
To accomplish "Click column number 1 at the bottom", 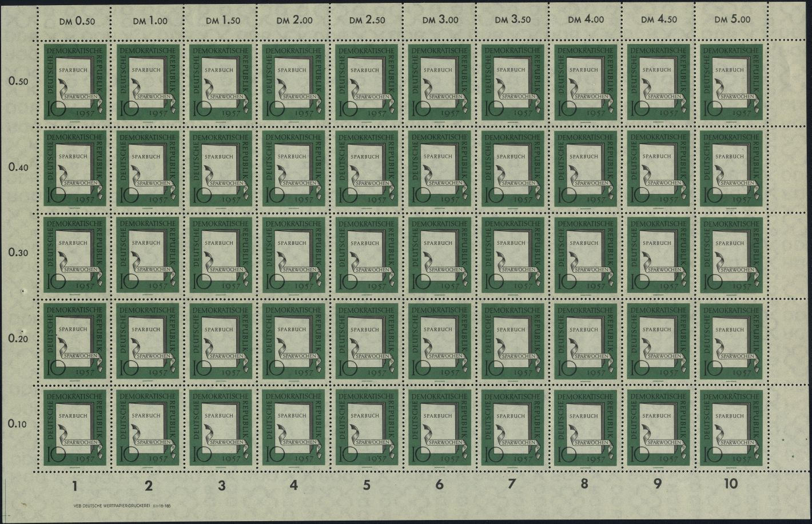I will pyautogui.click(x=75, y=486).
